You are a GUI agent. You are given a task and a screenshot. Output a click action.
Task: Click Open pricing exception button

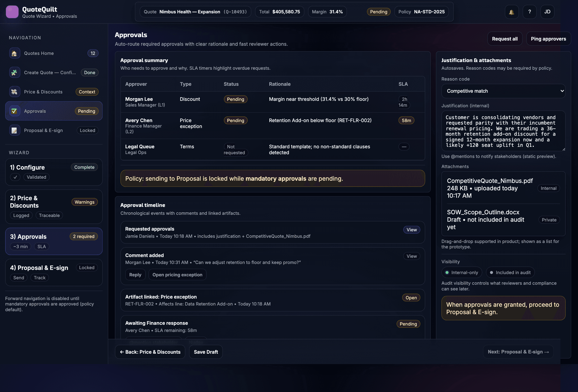177,275
